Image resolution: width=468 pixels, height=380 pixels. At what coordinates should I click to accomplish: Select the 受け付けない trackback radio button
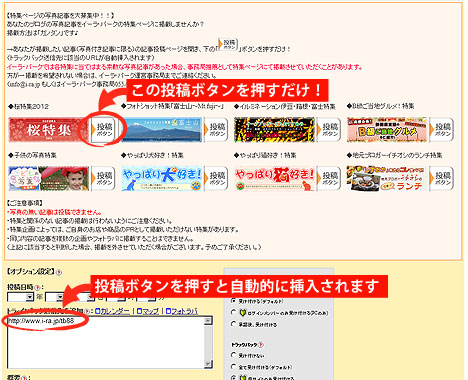(x=234, y=355)
